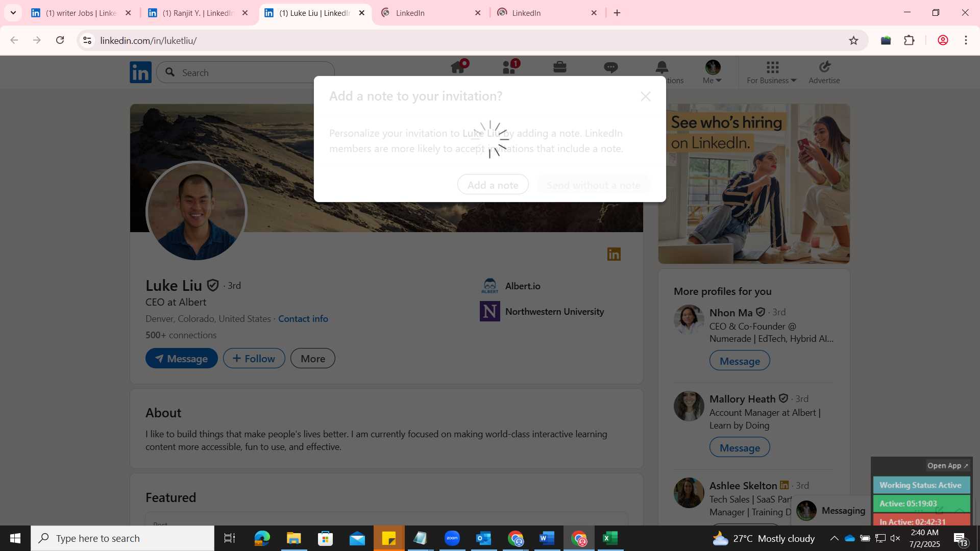The width and height of the screenshot is (980, 551).
Task: Open Windows Start menu
Action: pos(15,538)
